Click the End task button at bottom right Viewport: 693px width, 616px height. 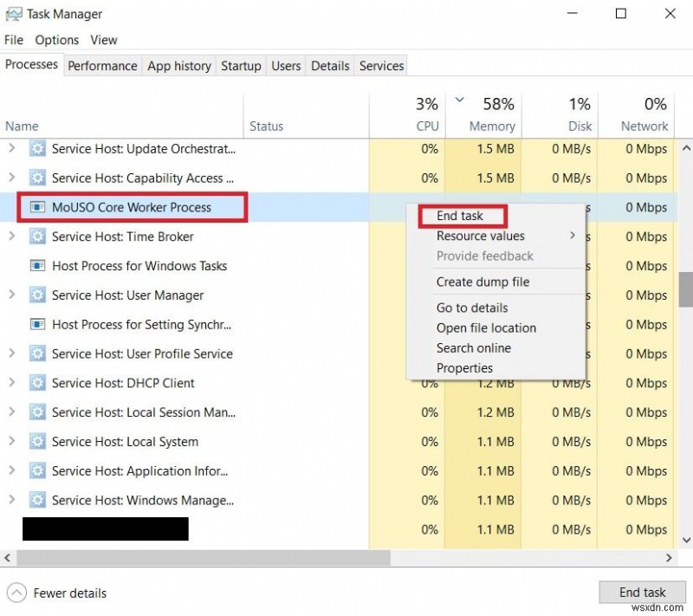point(643,592)
